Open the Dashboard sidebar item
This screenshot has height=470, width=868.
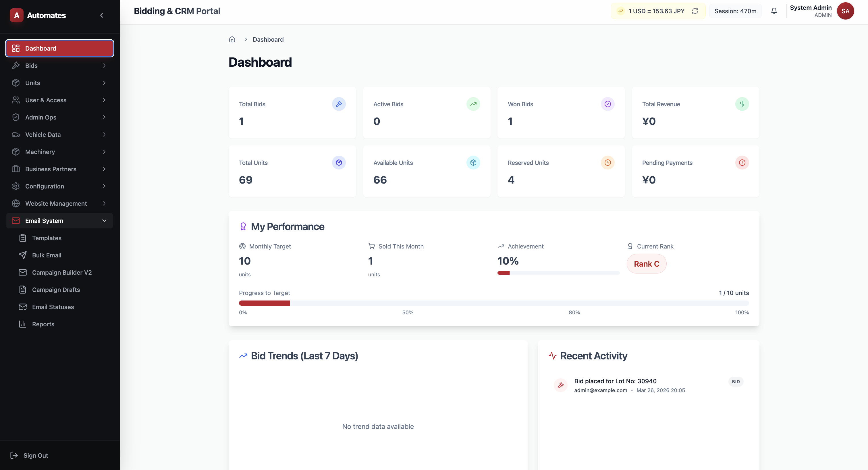[x=60, y=48]
